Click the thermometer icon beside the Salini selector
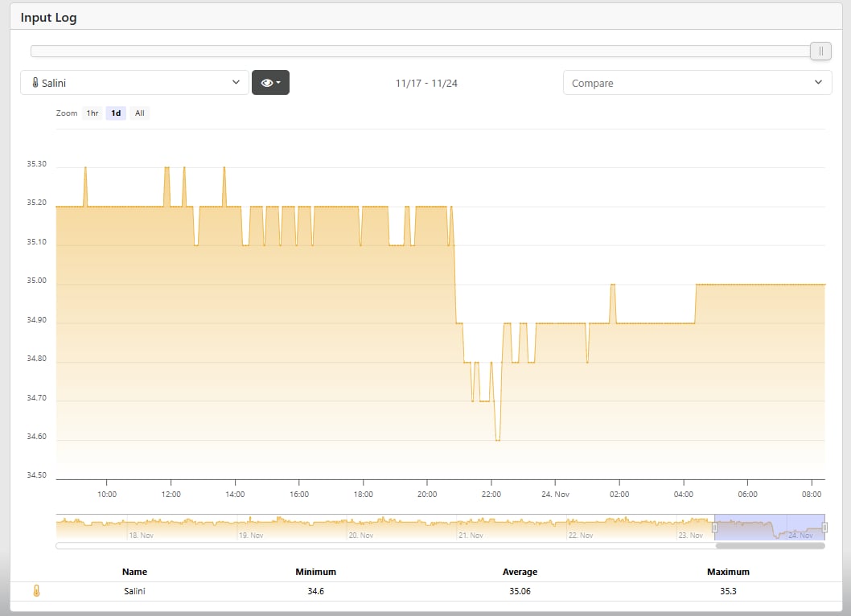 tap(35, 83)
